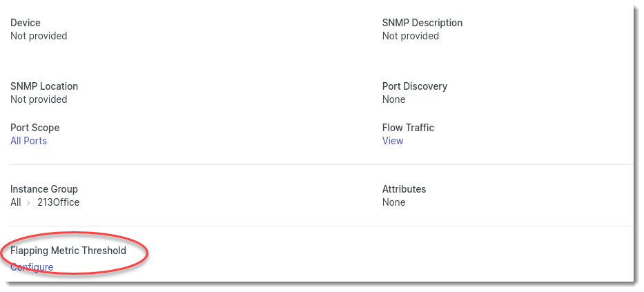Click View under Flow Traffic
Image resolution: width=644 pixels, height=292 pixels.
(393, 141)
